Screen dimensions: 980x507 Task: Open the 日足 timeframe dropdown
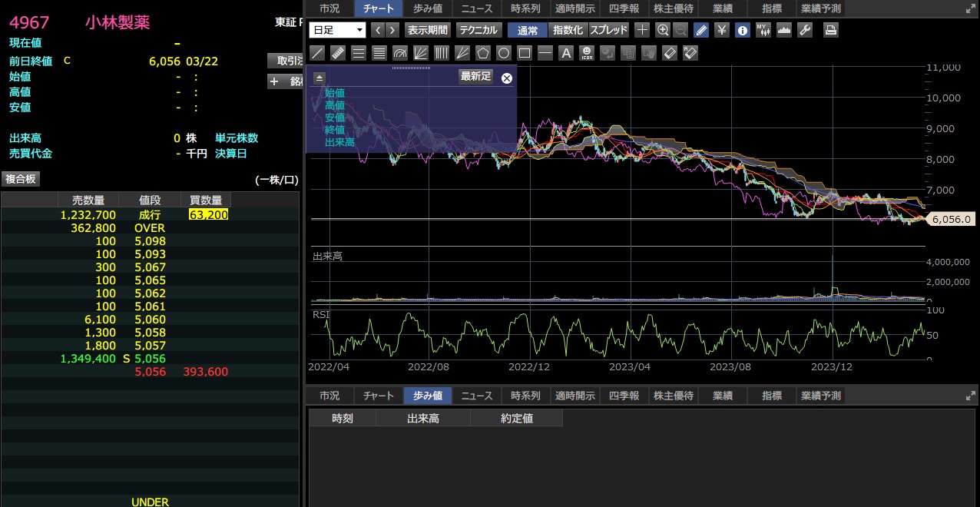pos(337,30)
